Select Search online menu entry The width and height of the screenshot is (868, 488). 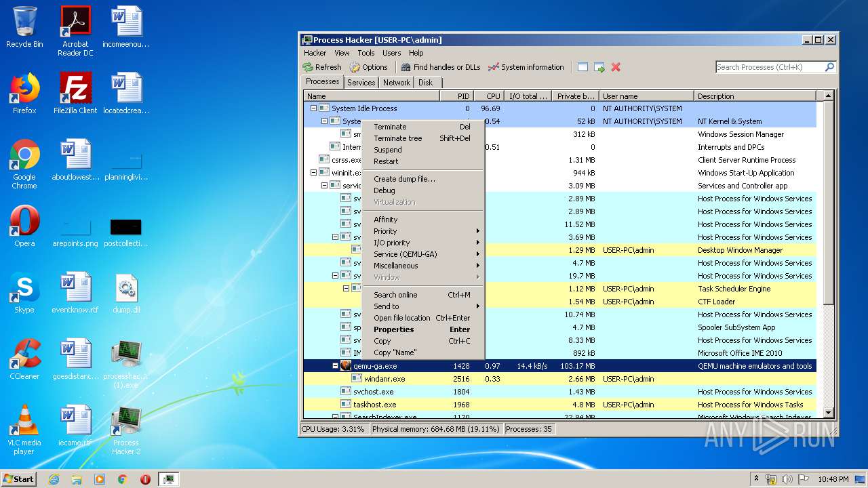(422, 295)
